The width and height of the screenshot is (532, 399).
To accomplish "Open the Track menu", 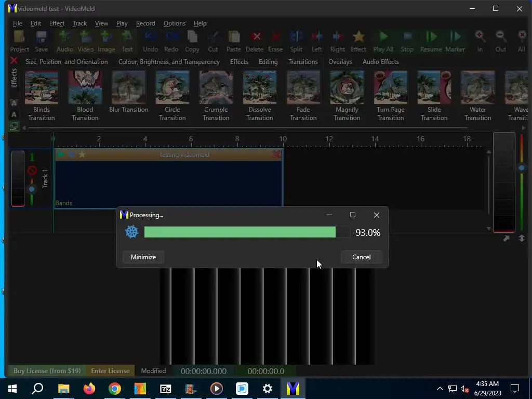I will (79, 23).
